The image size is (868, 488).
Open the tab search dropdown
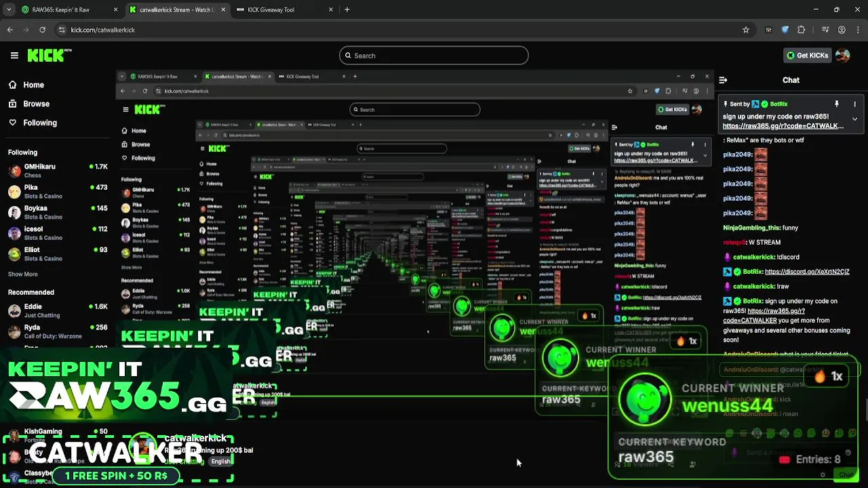[9, 9]
